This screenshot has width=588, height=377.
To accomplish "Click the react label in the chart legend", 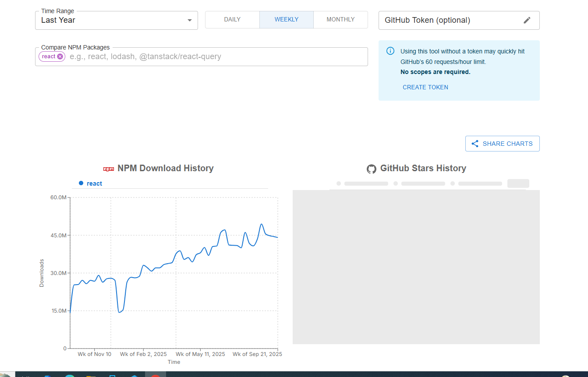I will (94, 183).
